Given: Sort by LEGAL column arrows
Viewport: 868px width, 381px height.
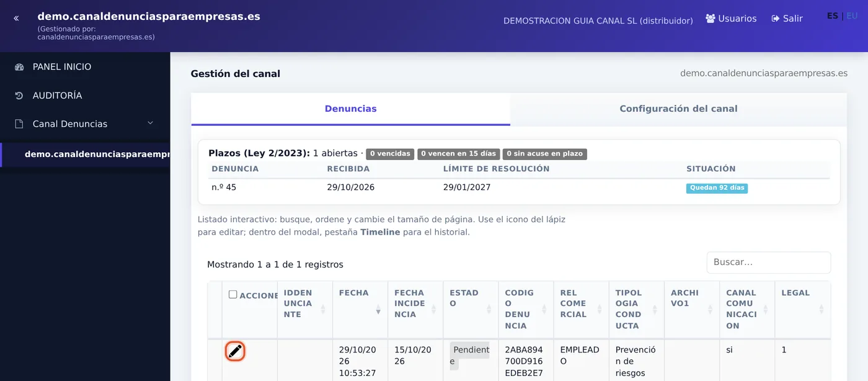Looking at the screenshot, I should [x=821, y=309].
